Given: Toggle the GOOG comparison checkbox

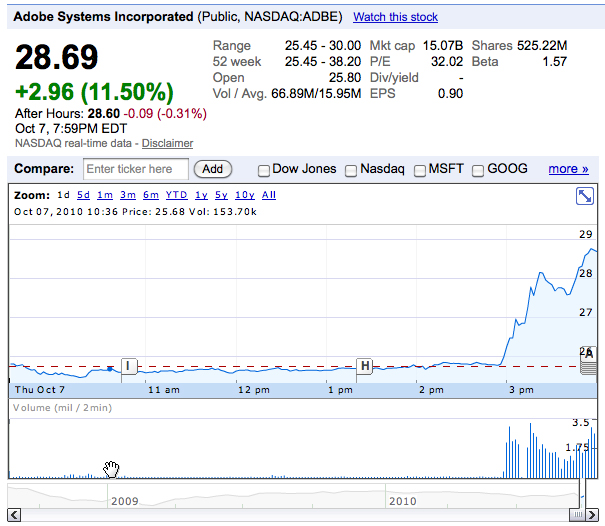Looking at the screenshot, I should coord(478,171).
